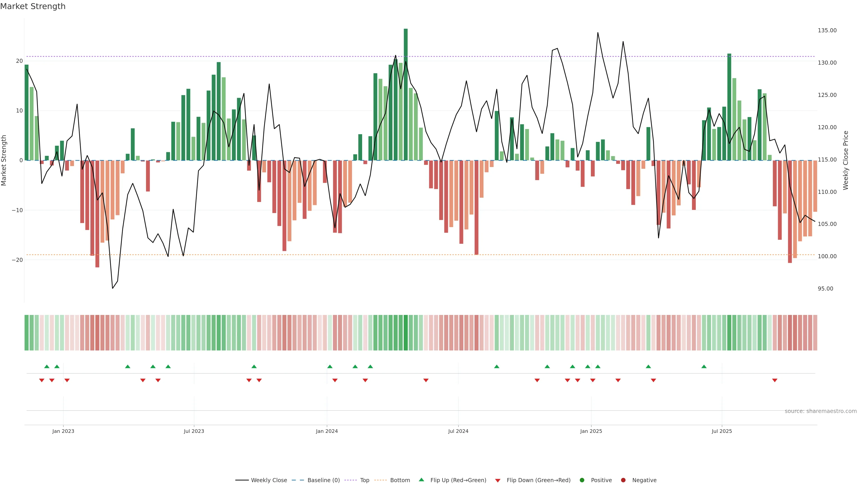
Task: Click the last flip-down marker after Jul 2025
Action: 775,380
